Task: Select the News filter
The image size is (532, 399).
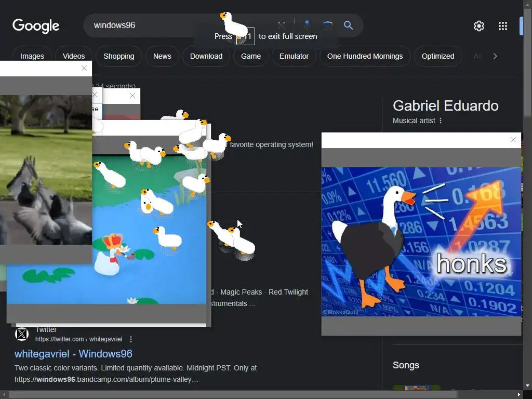Action: click(162, 56)
